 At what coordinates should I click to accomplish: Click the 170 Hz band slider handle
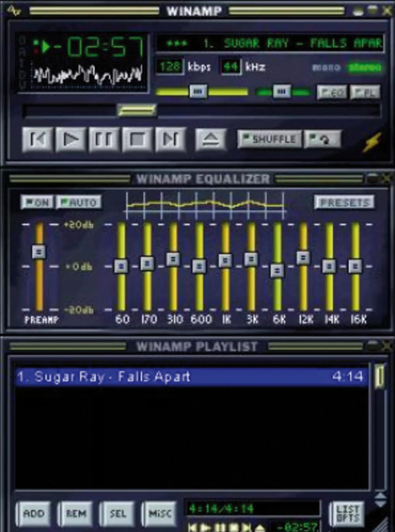click(147, 263)
